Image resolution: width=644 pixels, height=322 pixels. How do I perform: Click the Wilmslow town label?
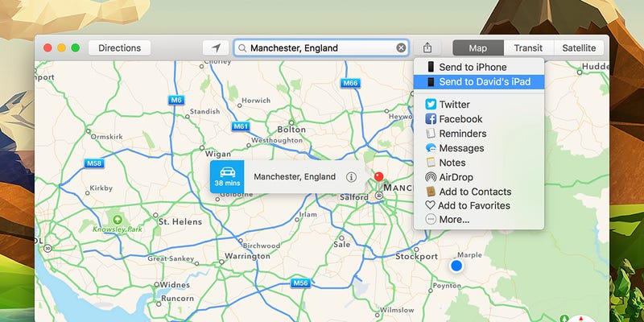[397, 310]
